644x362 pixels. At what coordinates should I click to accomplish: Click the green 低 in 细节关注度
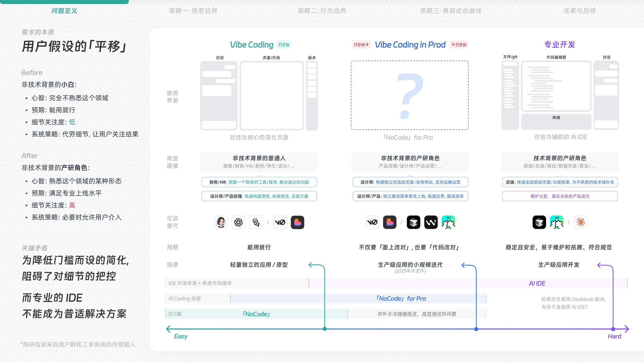click(72, 122)
